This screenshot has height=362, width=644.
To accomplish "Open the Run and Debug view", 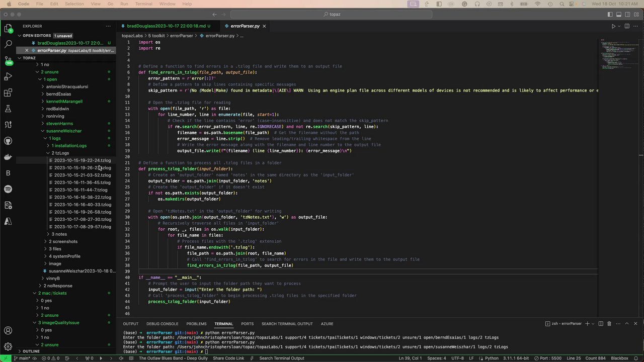I will tap(8, 76).
